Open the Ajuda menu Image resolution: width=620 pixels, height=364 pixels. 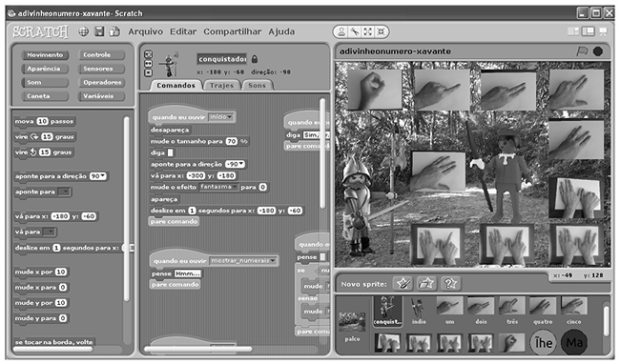click(x=281, y=31)
